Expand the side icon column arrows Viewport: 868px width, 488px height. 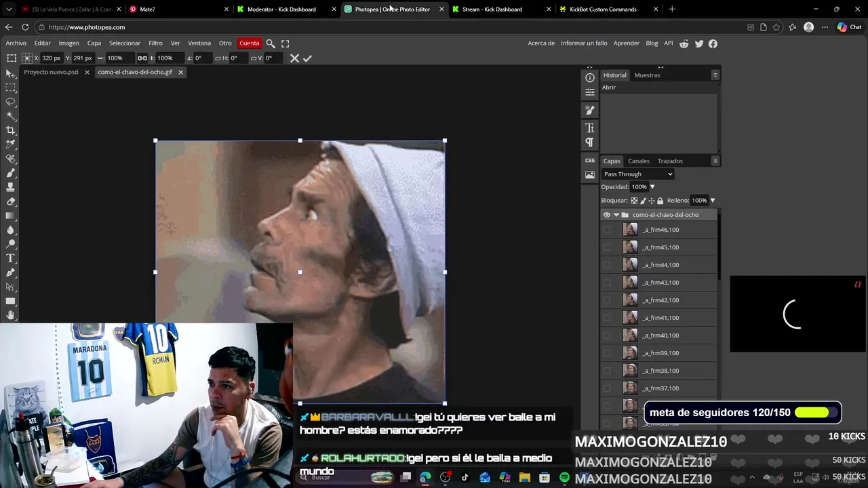point(589,67)
